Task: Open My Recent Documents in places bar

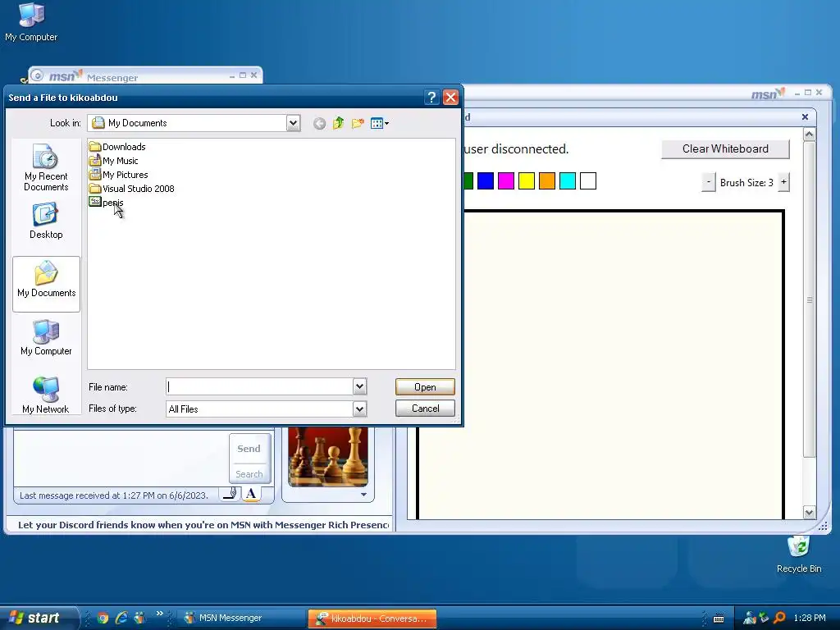Action: [46, 167]
